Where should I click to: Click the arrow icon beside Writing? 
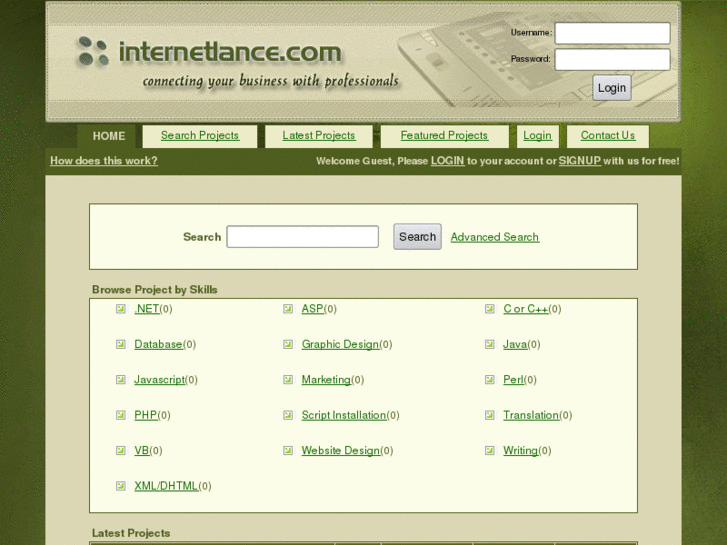pos(490,450)
